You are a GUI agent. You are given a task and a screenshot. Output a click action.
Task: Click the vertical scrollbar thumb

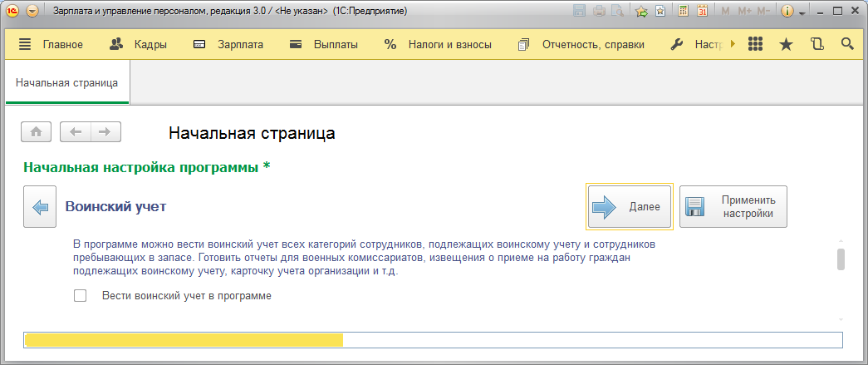pyautogui.click(x=841, y=259)
